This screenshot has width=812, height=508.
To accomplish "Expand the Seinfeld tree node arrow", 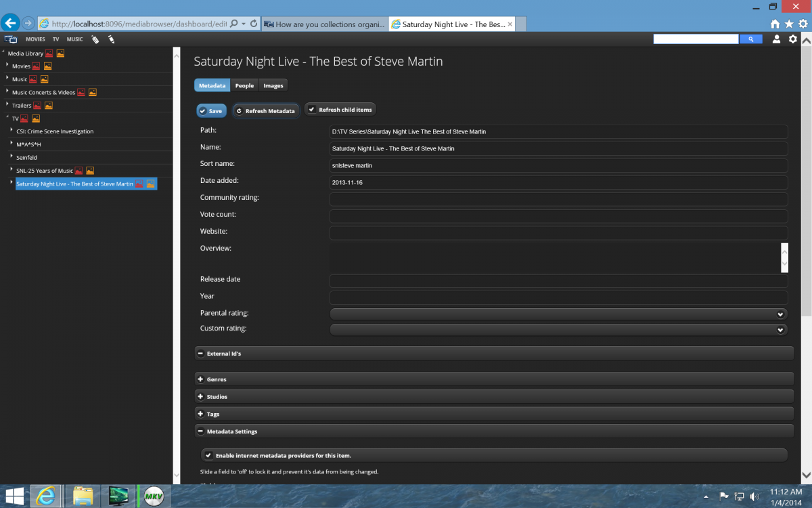I will pyautogui.click(x=12, y=157).
